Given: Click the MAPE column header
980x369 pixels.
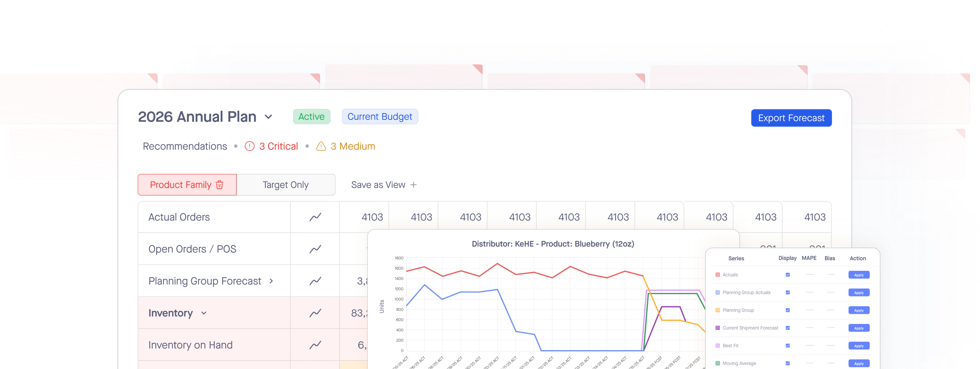Looking at the screenshot, I should point(809,258).
